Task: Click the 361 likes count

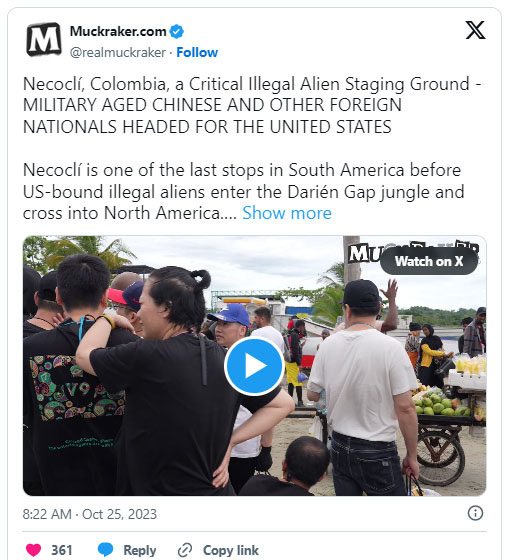Action: tap(62, 550)
